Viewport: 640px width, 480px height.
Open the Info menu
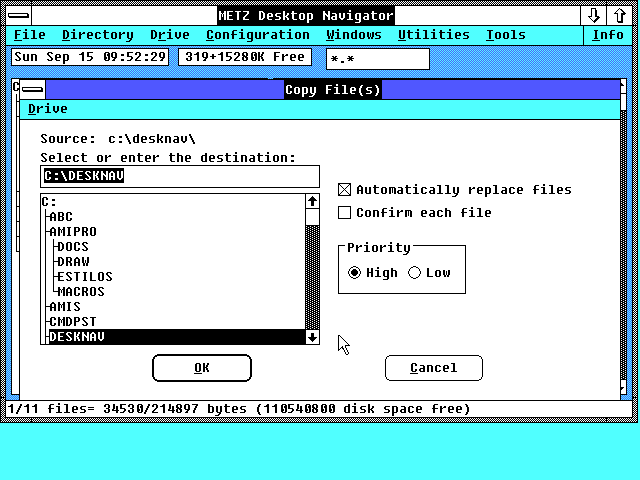point(608,35)
